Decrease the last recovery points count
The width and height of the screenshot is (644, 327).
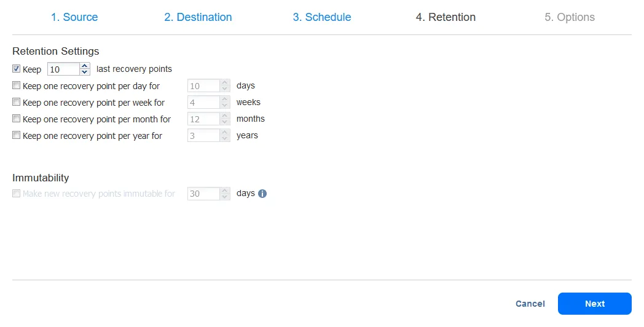(x=85, y=73)
